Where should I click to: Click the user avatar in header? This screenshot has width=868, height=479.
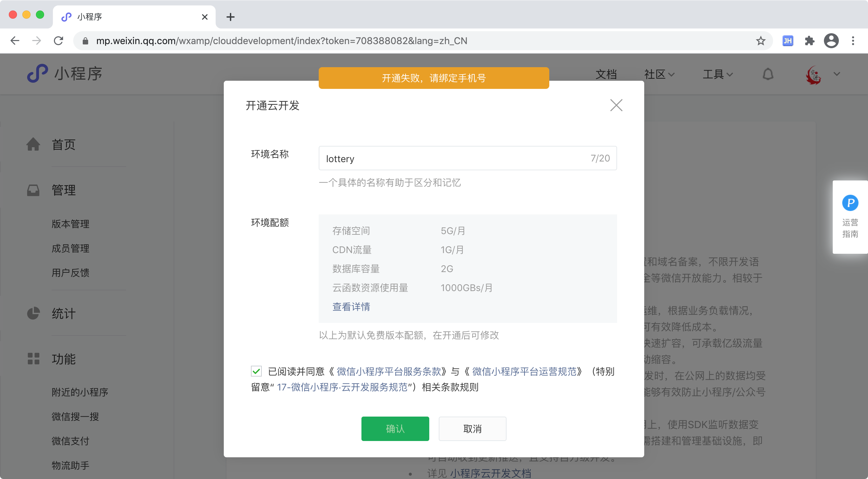point(813,75)
